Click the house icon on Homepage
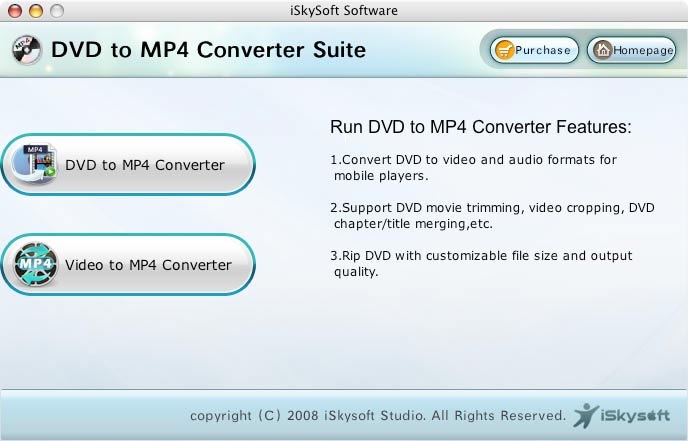Viewport: 688px width, 441px height. [602, 50]
